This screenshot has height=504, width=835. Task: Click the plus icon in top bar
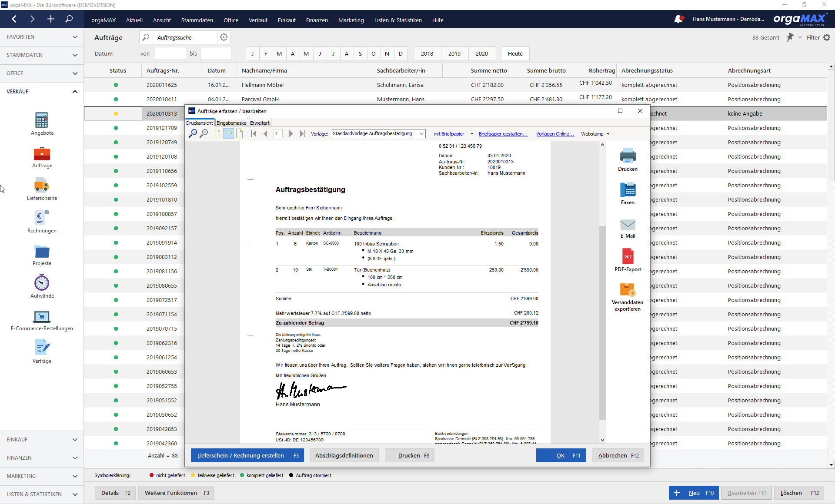(x=51, y=19)
